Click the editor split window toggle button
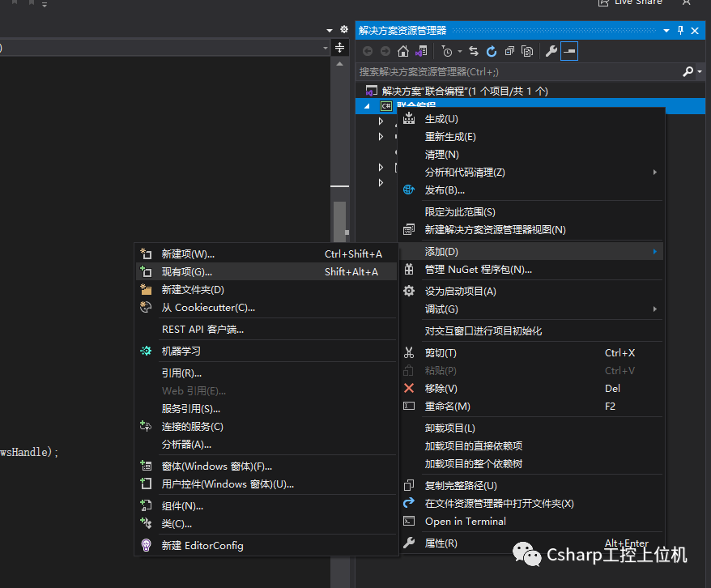The width and height of the screenshot is (711, 588). tap(339, 48)
